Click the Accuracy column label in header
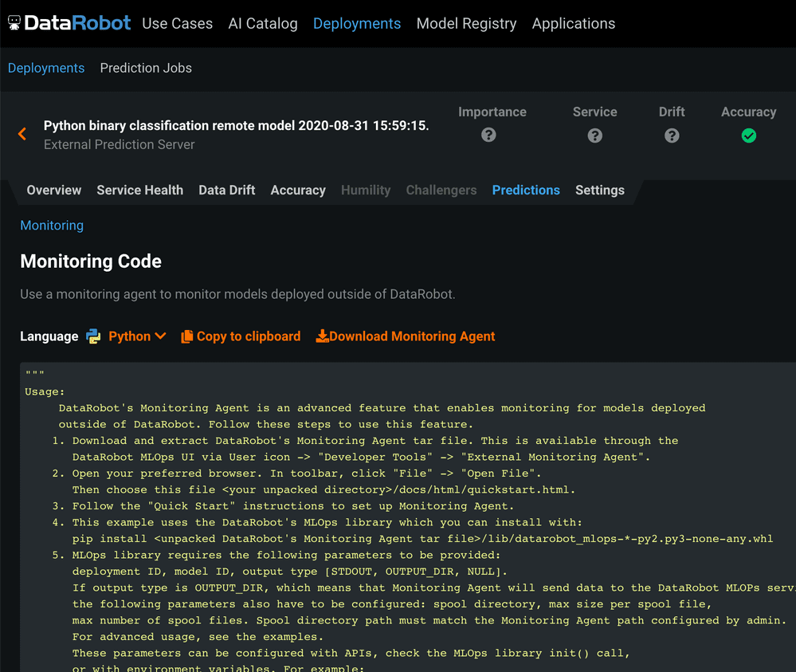796x672 pixels. [x=749, y=112]
